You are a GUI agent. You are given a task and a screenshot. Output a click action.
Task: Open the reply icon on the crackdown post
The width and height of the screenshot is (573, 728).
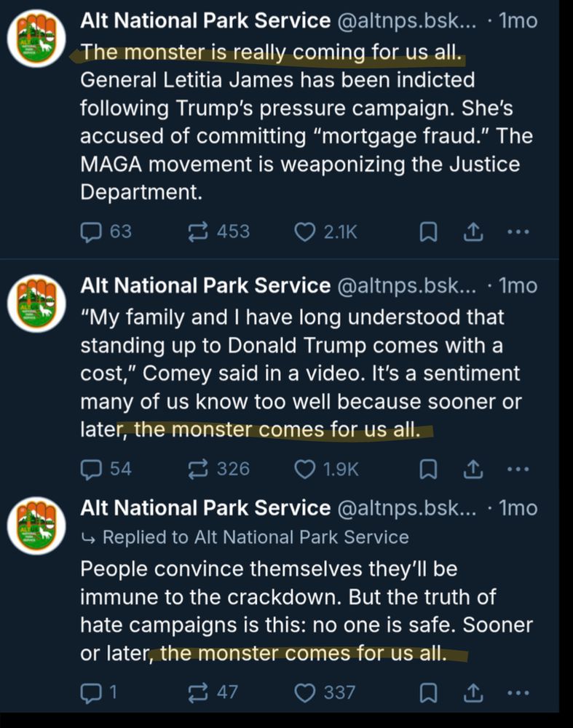pyautogui.click(x=92, y=692)
